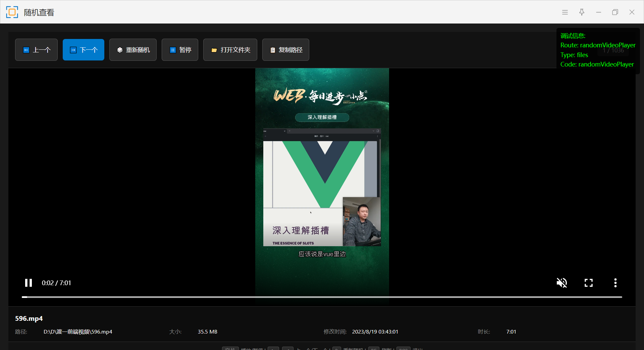644x350 pixels.
Task: Click the debug text Code: randomVideoPlayer
Action: pos(597,64)
